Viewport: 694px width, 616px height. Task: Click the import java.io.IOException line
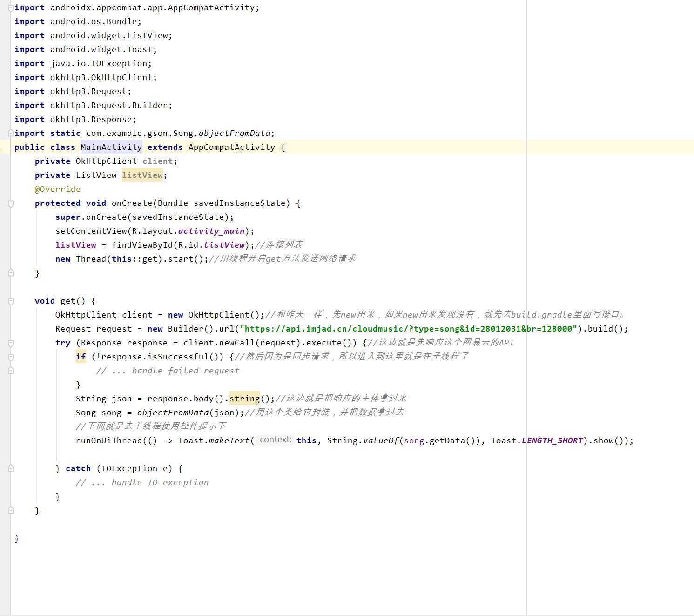(x=83, y=63)
